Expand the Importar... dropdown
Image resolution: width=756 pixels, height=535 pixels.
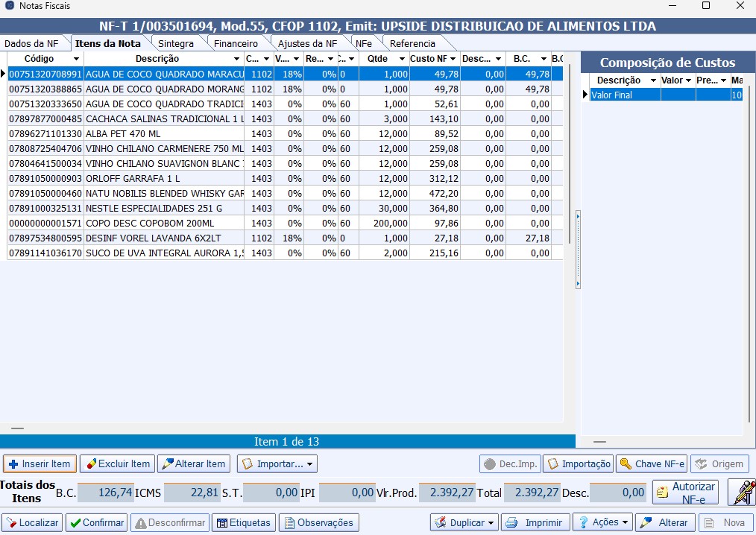tap(277, 463)
